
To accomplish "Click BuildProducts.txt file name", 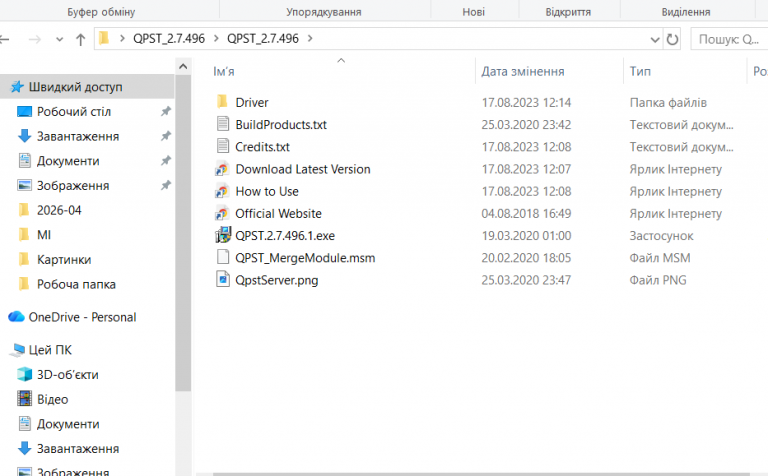I will [x=281, y=124].
